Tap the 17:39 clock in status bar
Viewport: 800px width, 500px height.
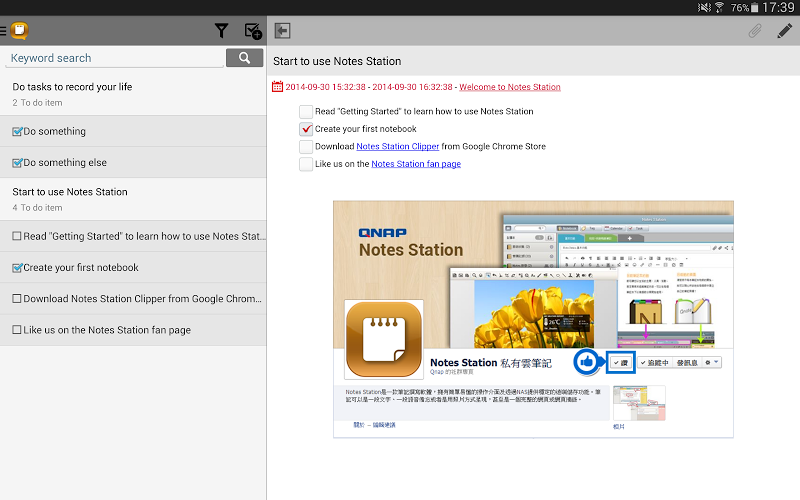pos(779,8)
